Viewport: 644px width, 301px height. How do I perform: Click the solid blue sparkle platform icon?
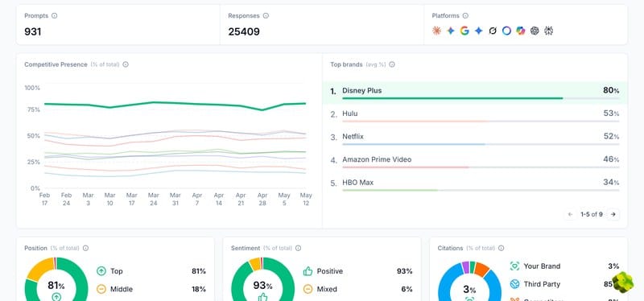[478, 31]
